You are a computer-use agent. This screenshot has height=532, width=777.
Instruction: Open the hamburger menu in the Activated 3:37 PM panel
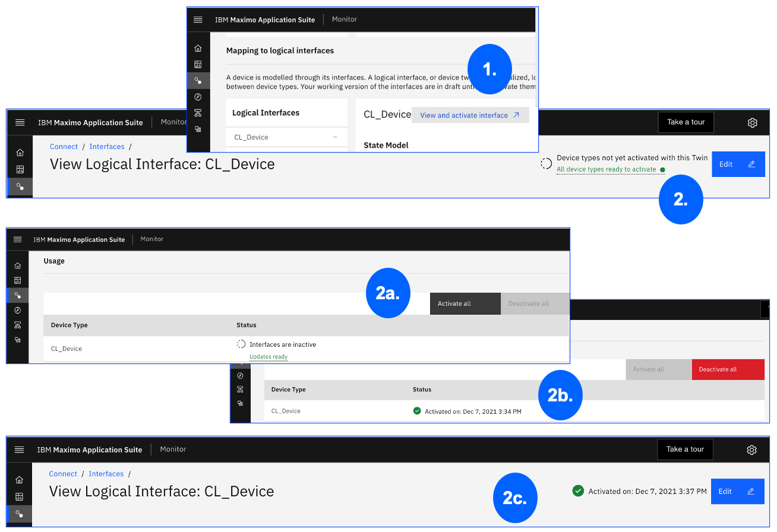click(x=19, y=449)
